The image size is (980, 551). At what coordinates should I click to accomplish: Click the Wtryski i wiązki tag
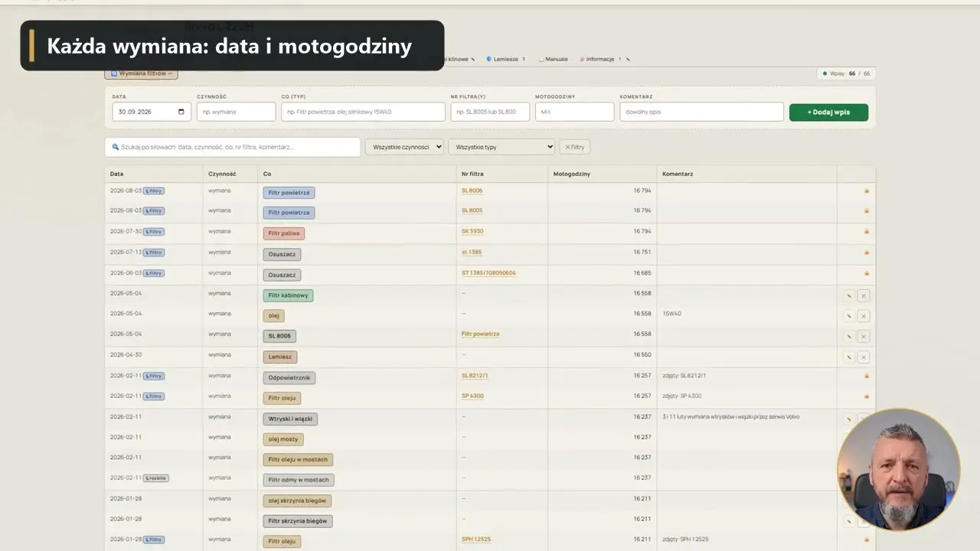(x=290, y=419)
